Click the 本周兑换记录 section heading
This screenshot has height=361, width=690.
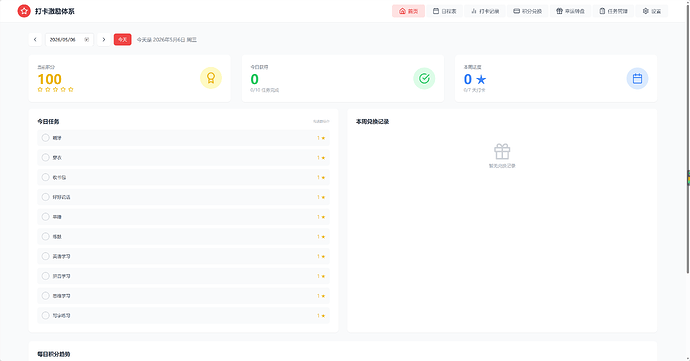pos(372,122)
